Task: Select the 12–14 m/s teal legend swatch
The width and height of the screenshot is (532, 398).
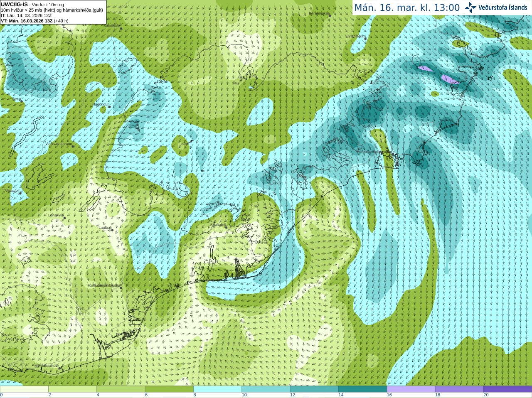Action: [314, 389]
